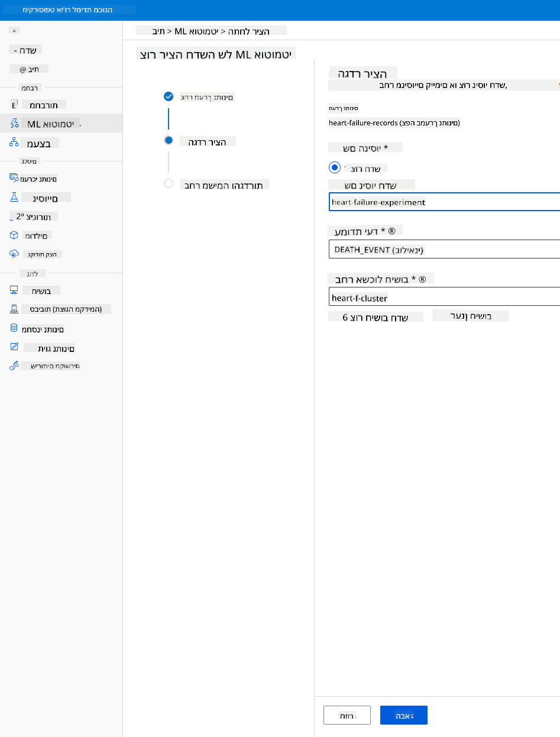The image size is (560, 737).
Task: Select the Create new experiment radio button
Action: pyautogui.click(x=335, y=167)
